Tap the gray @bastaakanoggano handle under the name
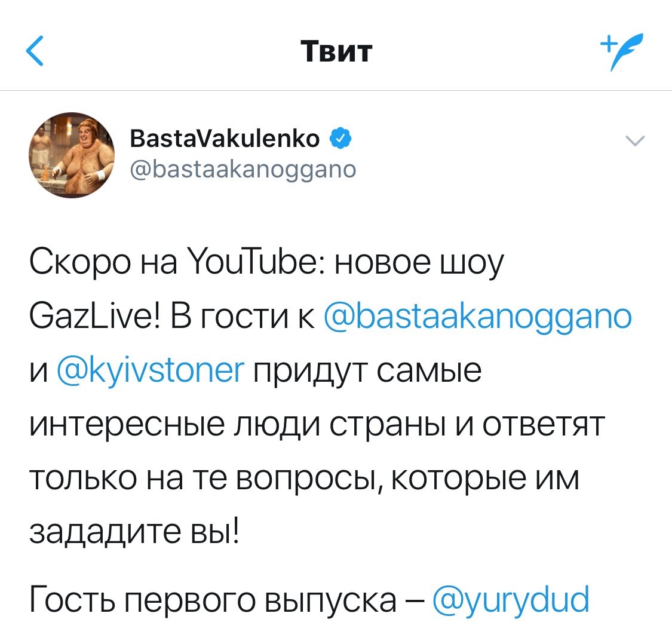 click(243, 169)
